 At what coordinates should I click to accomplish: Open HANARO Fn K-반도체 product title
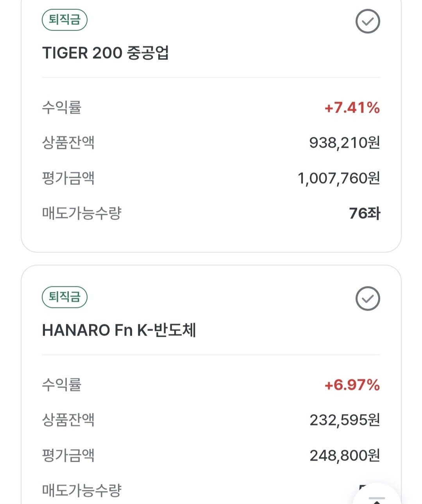(119, 330)
